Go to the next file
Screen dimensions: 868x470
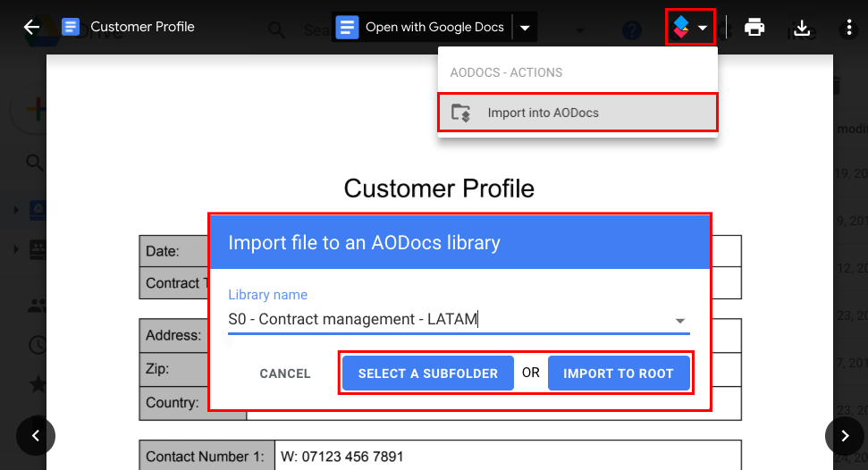click(844, 436)
